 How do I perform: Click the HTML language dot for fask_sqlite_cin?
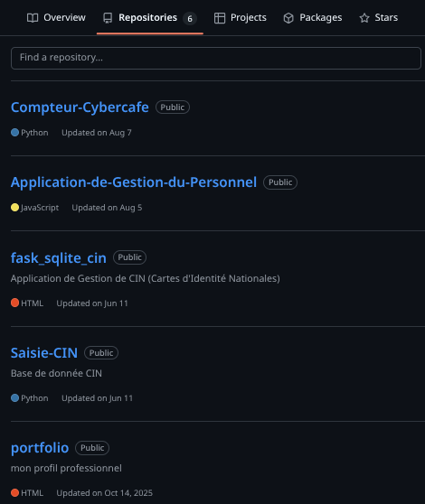pos(14,303)
